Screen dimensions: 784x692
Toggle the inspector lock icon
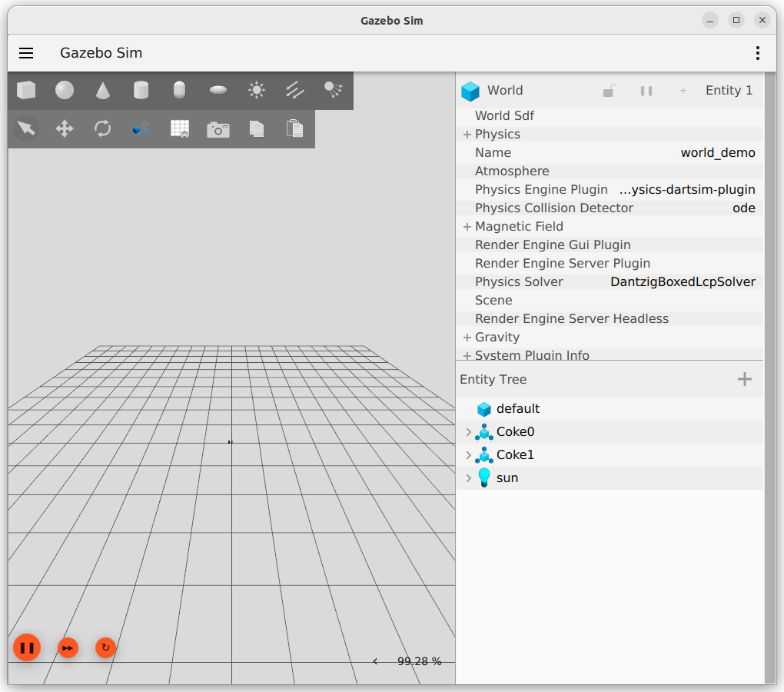coord(609,91)
